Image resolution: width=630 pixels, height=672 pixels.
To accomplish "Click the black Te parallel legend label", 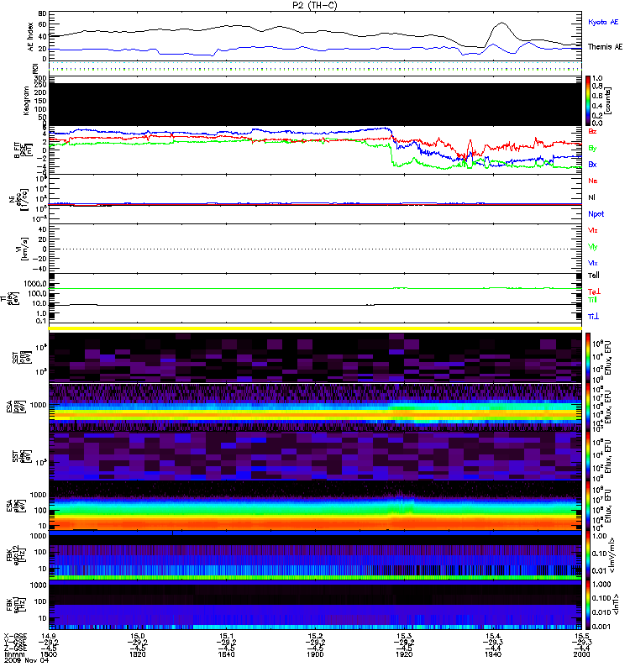I will [593, 276].
